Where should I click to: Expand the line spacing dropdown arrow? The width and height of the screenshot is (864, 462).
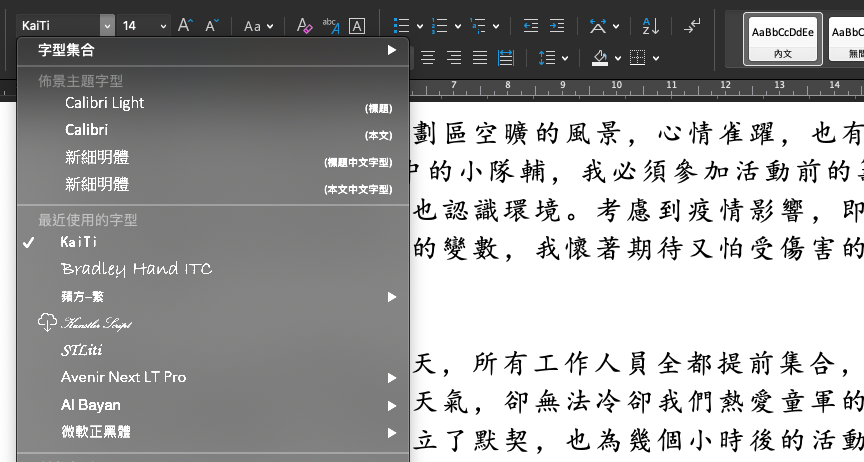[565, 58]
